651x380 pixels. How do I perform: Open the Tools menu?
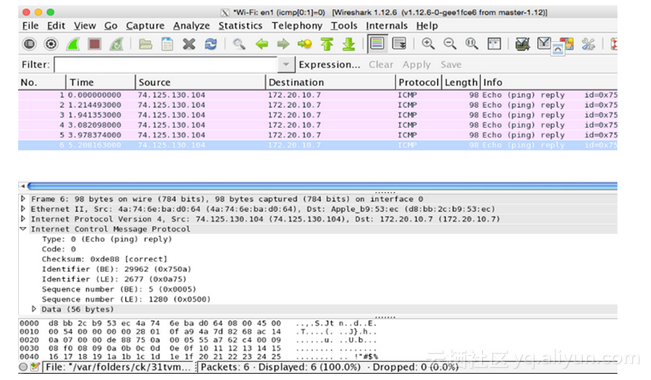point(344,26)
